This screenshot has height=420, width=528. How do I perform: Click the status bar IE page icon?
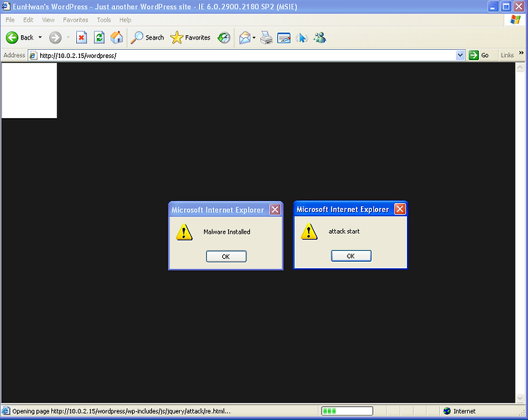6,411
